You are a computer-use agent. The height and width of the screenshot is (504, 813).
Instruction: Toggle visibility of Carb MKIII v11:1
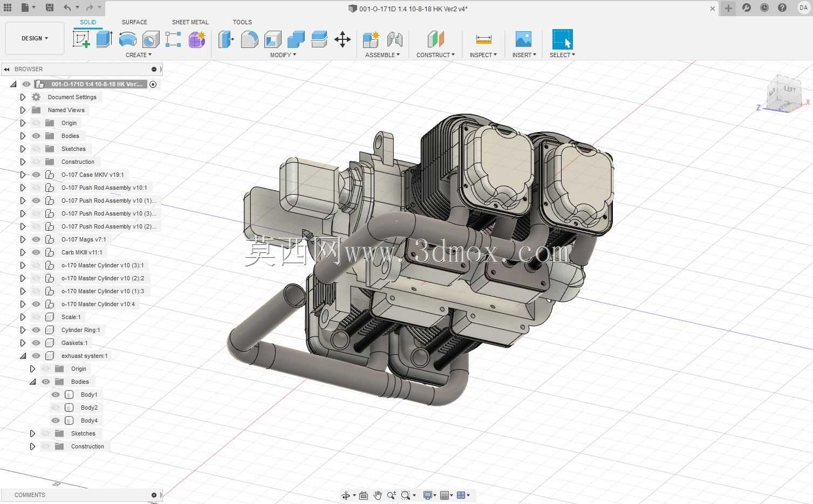pos(36,252)
